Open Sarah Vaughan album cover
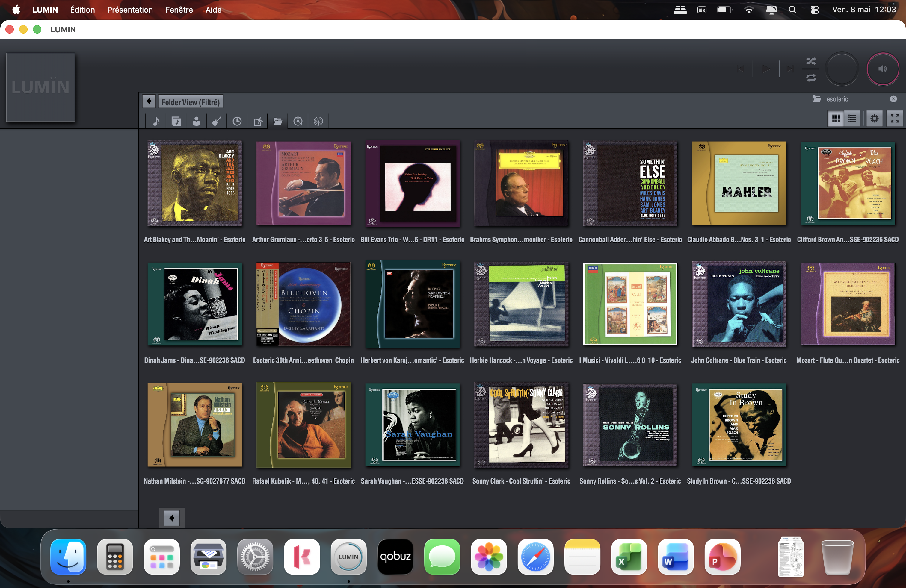 [412, 425]
